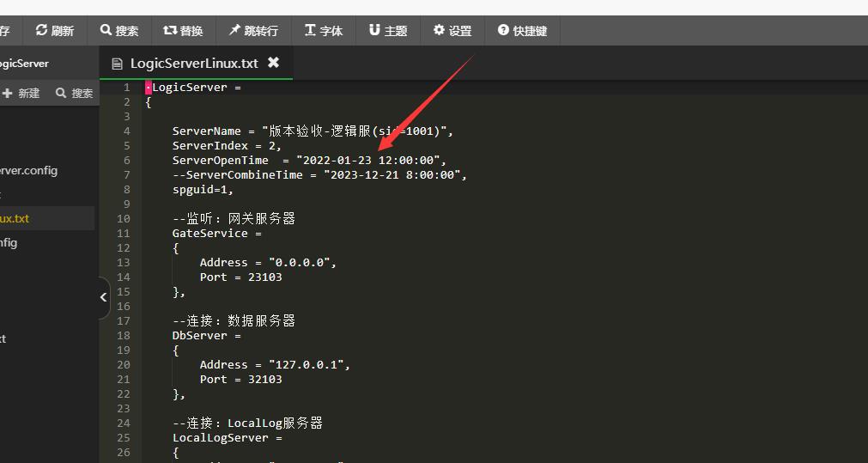Click the jump-to-line (跳转行) tool
This screenshot has height=463, width=868.
252,31
